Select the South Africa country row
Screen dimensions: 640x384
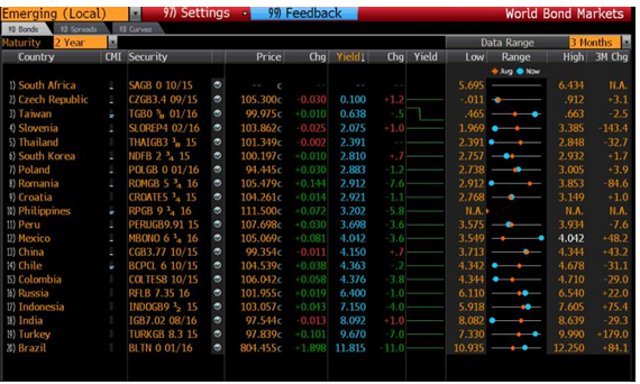tap(317, 85)
